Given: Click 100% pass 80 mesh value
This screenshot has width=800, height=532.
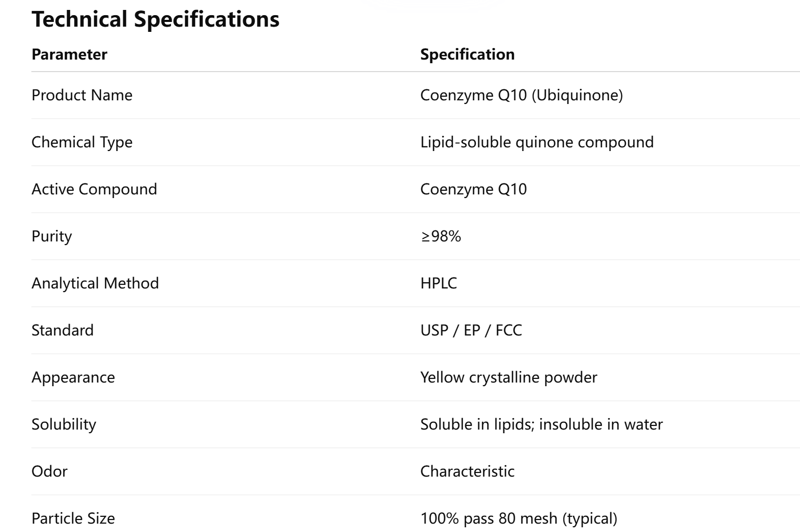Looking at the screenshot, I should (x=518, y=518).
